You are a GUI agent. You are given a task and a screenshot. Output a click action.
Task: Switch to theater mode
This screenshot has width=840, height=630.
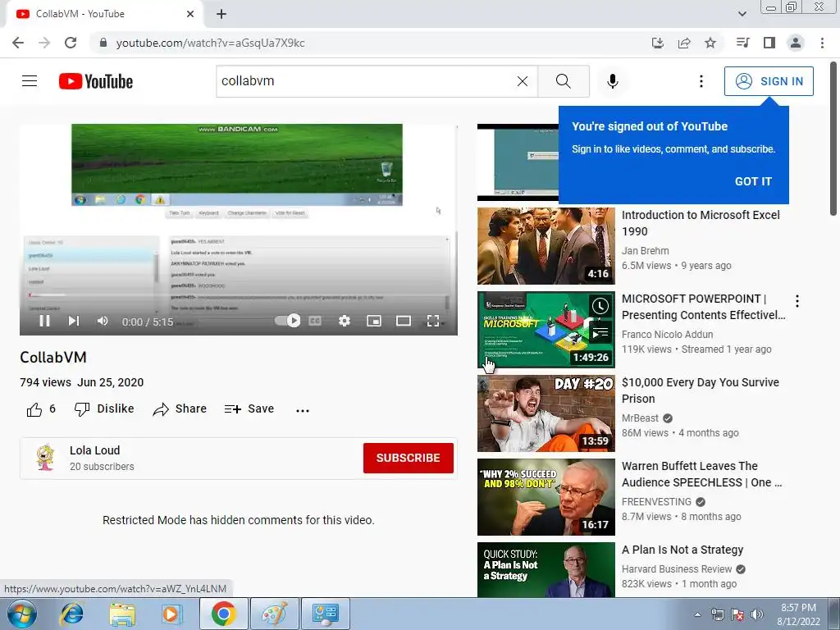point(404,321)
